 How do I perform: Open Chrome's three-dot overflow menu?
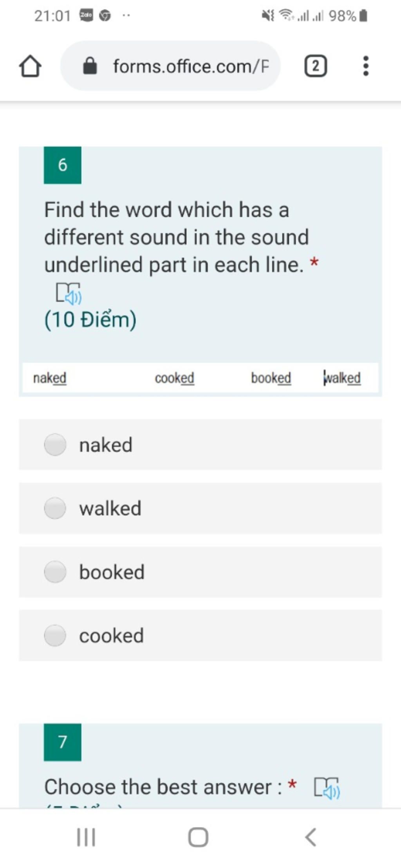point(366,66)
